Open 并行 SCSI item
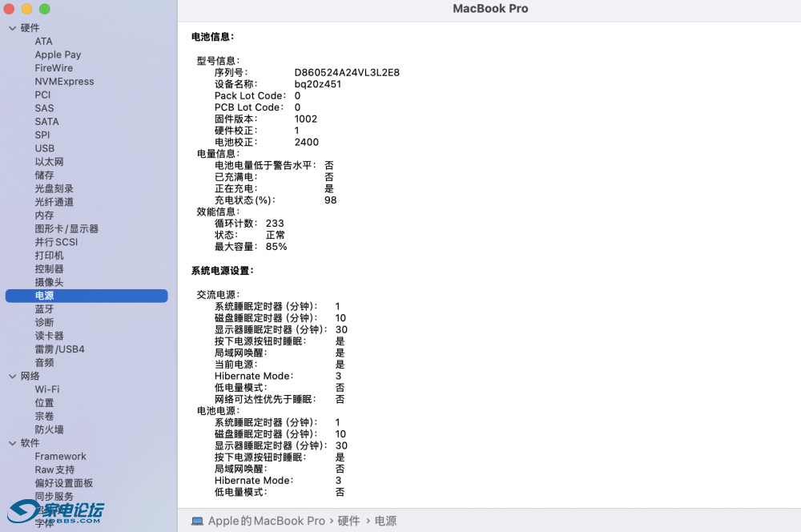Image resolution: width=801 pixels, height=532 pixels. point(56,242)
